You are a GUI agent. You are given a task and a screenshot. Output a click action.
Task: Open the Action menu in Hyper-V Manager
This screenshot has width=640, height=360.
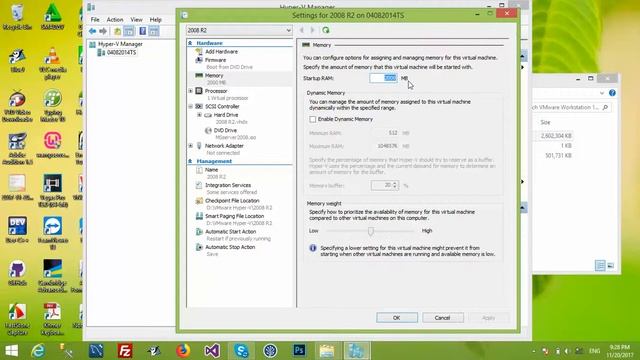pyautogui.click(x=115, y=20)
